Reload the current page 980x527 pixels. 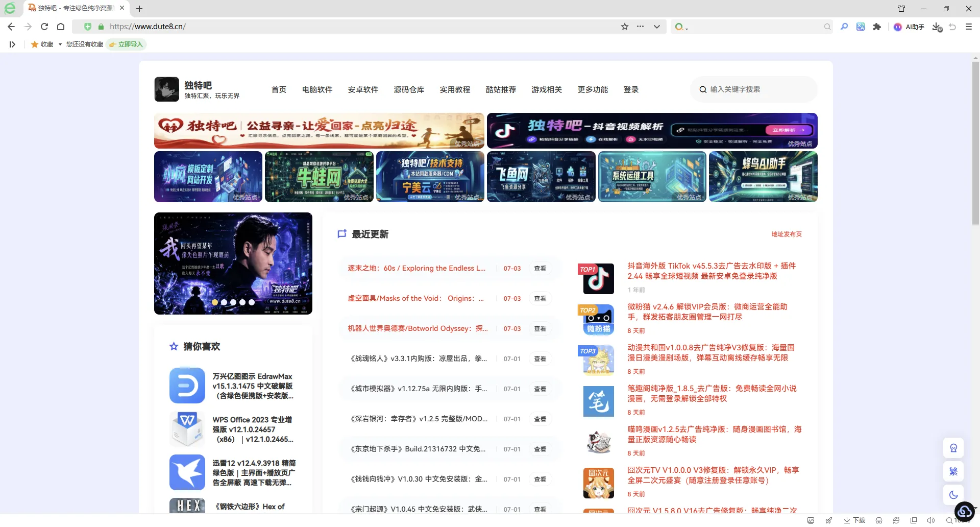(x=44, y=27)
